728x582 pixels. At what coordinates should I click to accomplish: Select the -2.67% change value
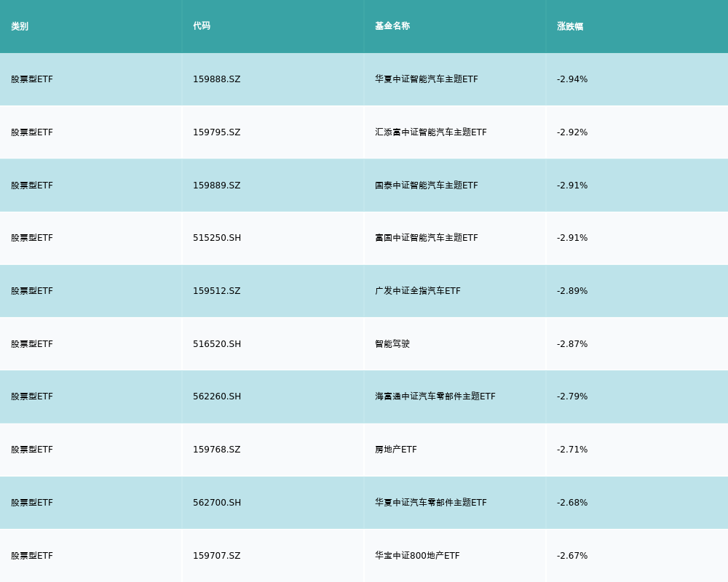pyautogui.click(x=572, y=556)
